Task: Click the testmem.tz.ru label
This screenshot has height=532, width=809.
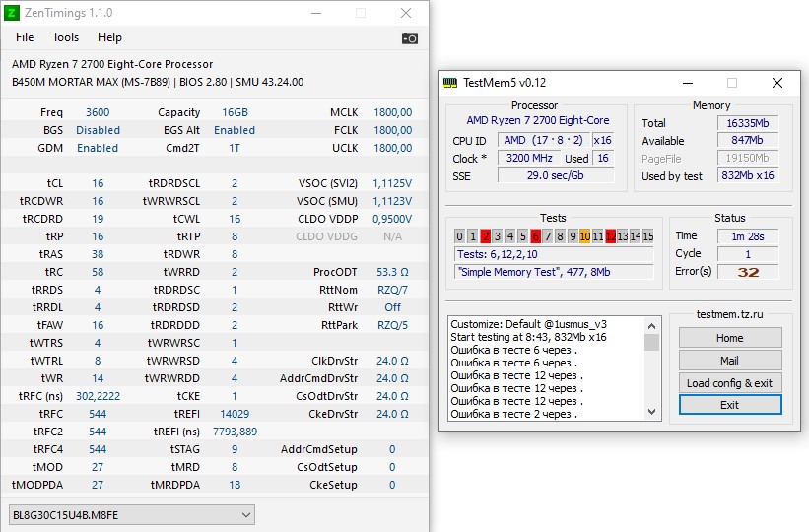Action: point(729,314)
